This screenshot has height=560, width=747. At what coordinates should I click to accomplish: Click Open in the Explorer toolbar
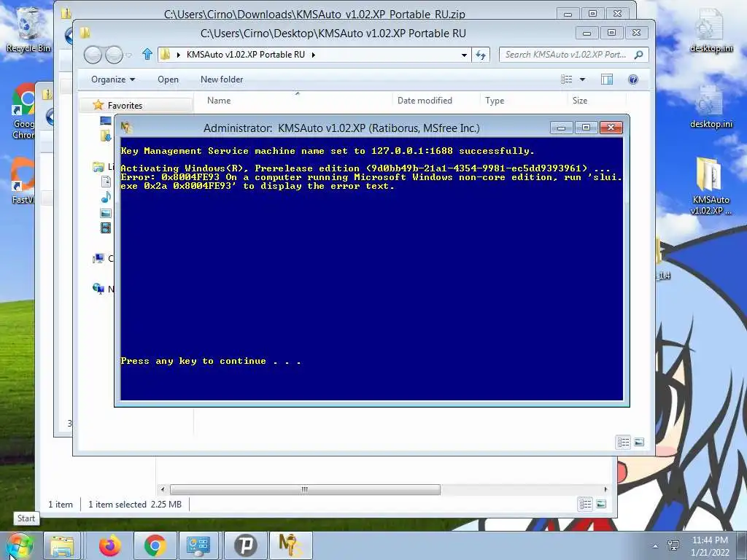coord(169,79)
